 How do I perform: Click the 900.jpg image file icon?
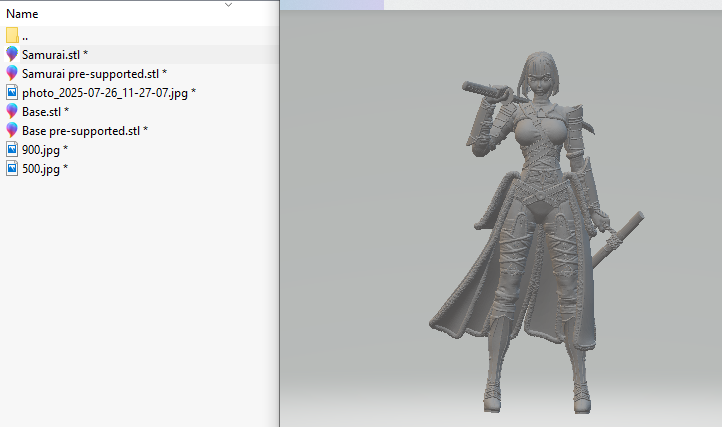pos(12,149)
